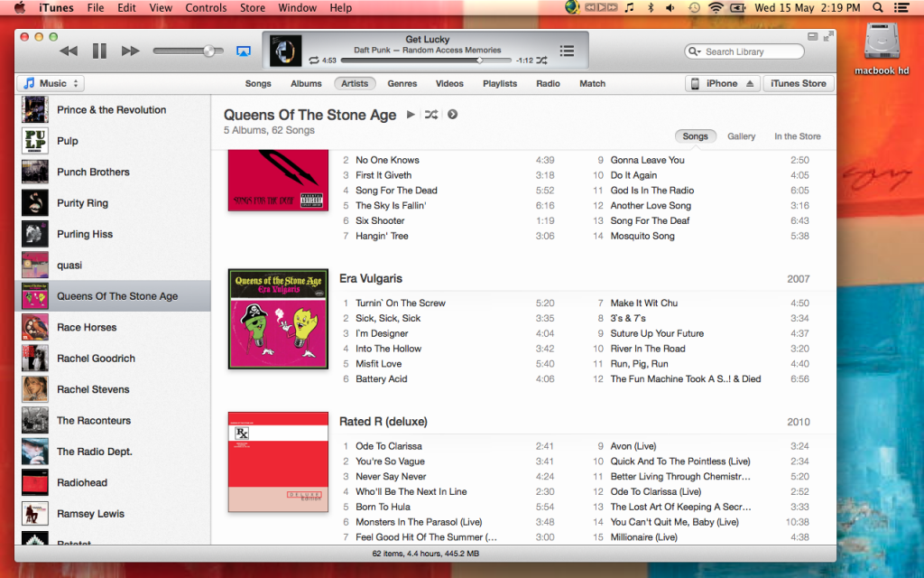Select Radiohead in the artist list
This screenshot has width=924, height=578.
(113, 482)
